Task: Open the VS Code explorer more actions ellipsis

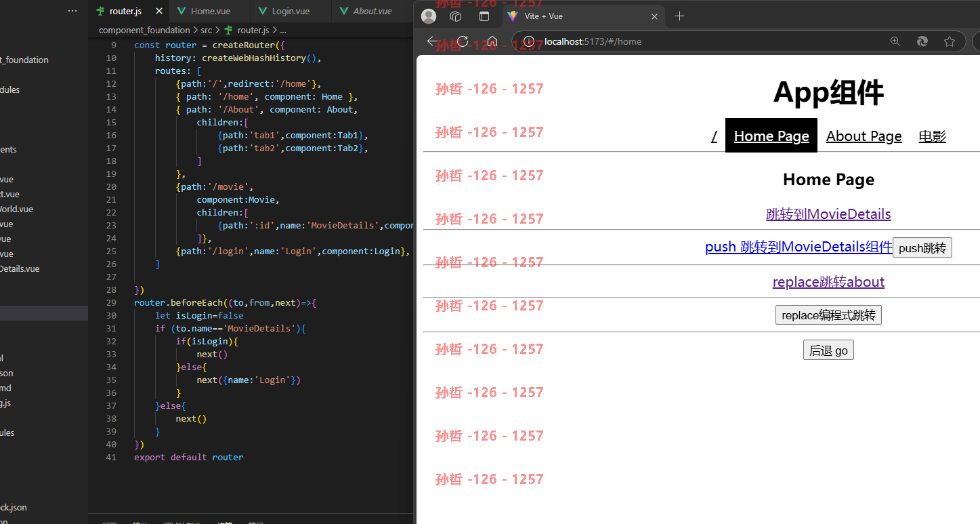Action: 72,11
